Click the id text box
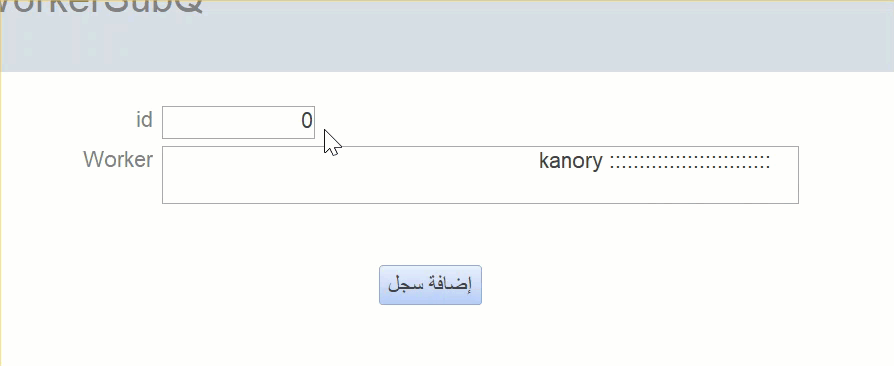The height and width of the screenshot is (366, 894). [238, 122]
